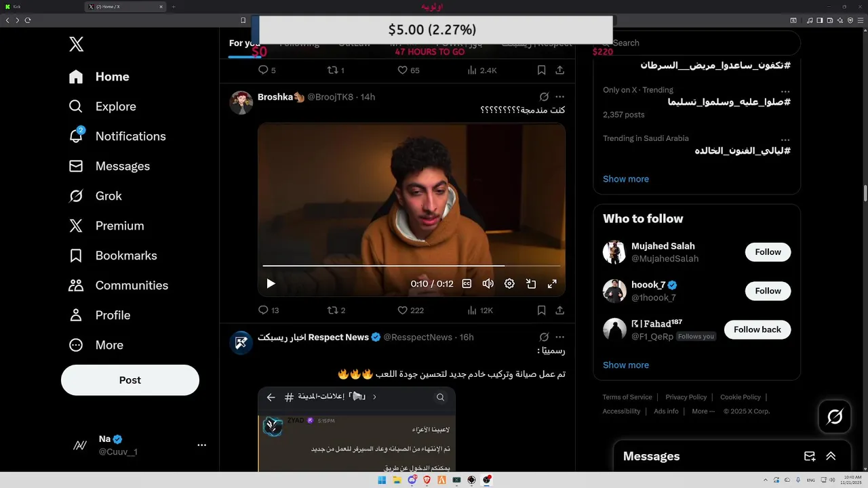This screenshot has height=488, width=868.
Task: Open Explore from the left sidebar
Action: 102,106
